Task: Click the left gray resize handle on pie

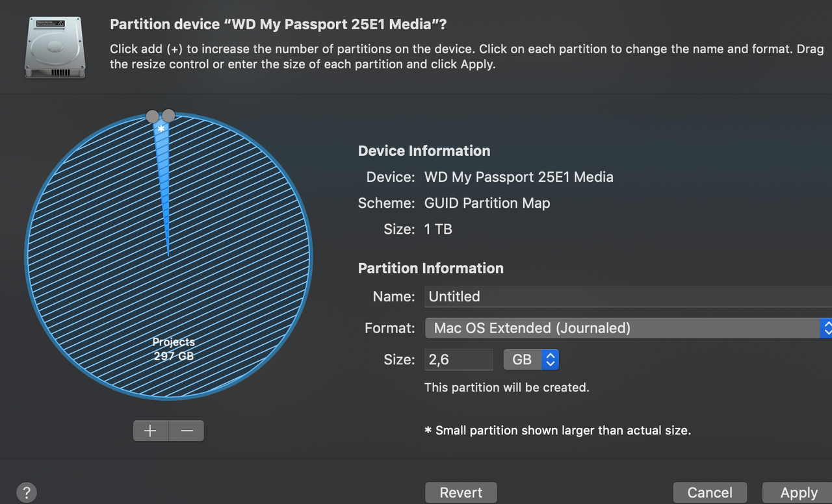Action: click(152, 116)
